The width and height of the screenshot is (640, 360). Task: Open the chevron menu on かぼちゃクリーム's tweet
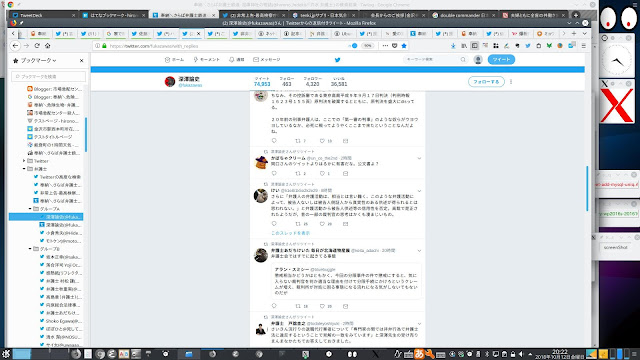point(419,158)
